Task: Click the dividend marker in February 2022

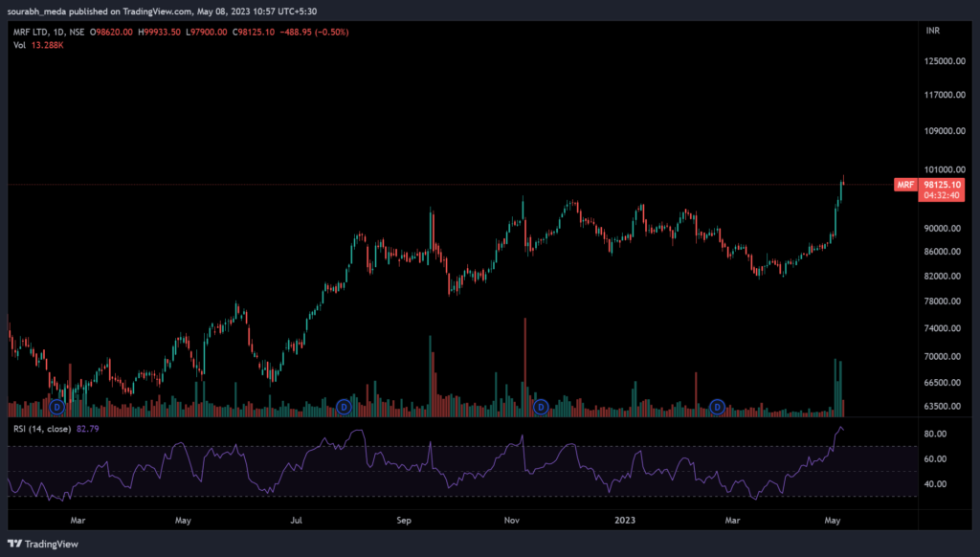Action: pyautogui.click(x=56, y=407)
